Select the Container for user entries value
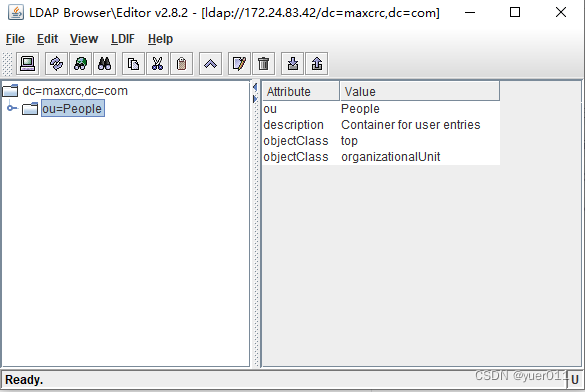The height and width of the screenshot is (392, 585). pos(420,125)
